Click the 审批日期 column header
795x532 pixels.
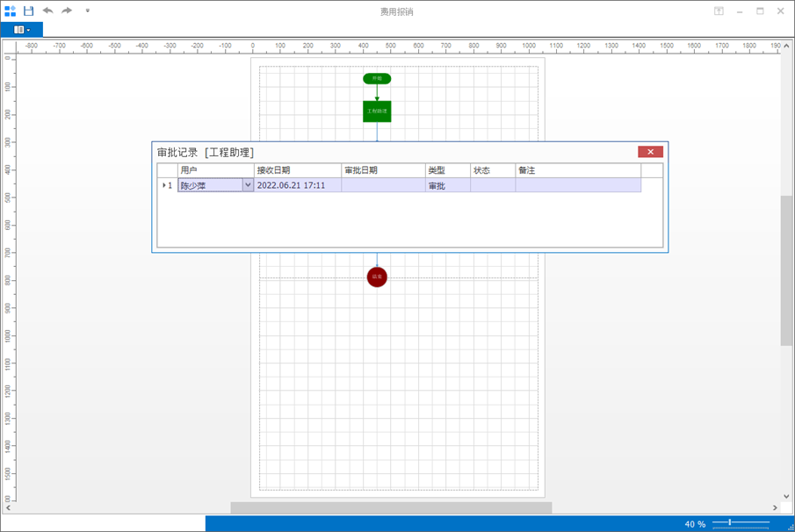tap(383, 170)
